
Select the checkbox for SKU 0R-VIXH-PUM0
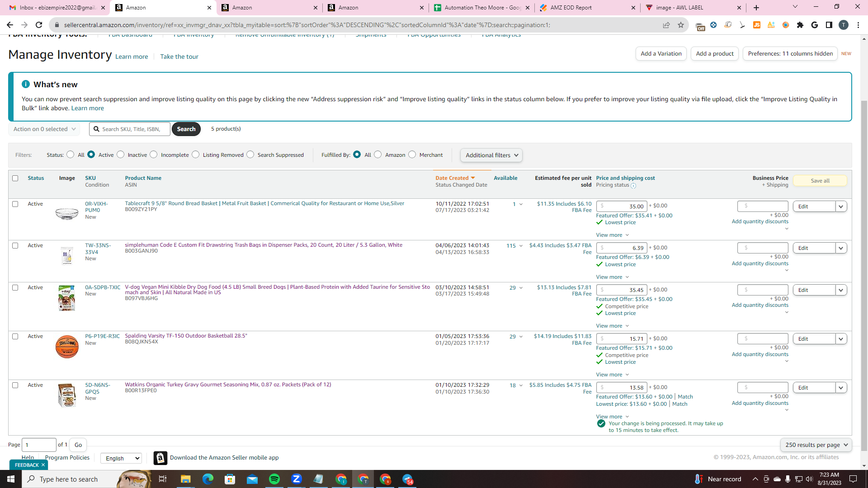tap(15, 204)
